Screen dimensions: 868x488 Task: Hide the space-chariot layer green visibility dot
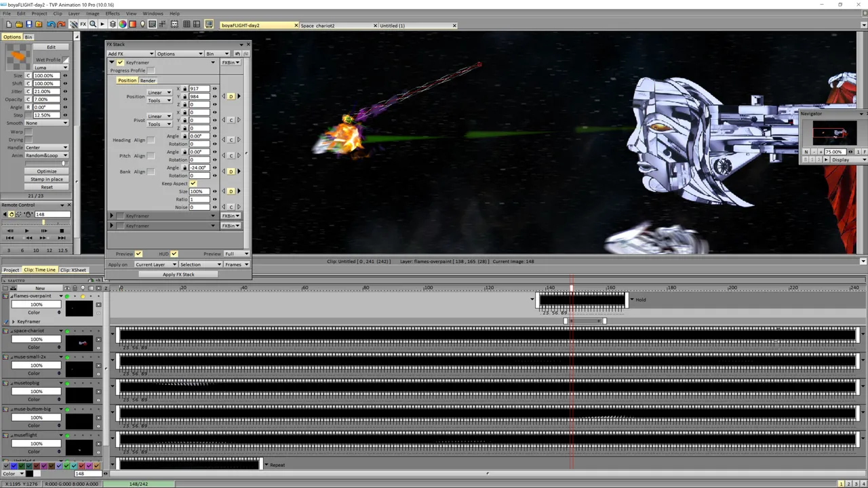[x=67, y=331]
